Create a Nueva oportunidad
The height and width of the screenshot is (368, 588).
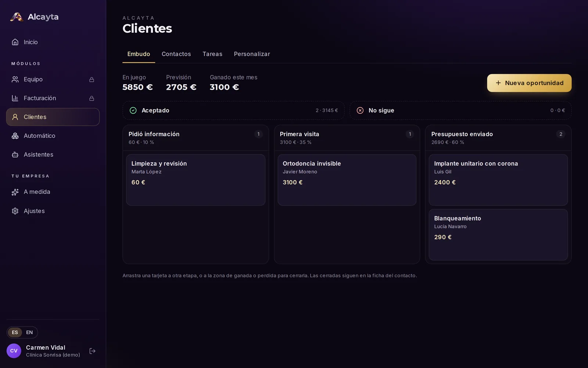[529, 83]
